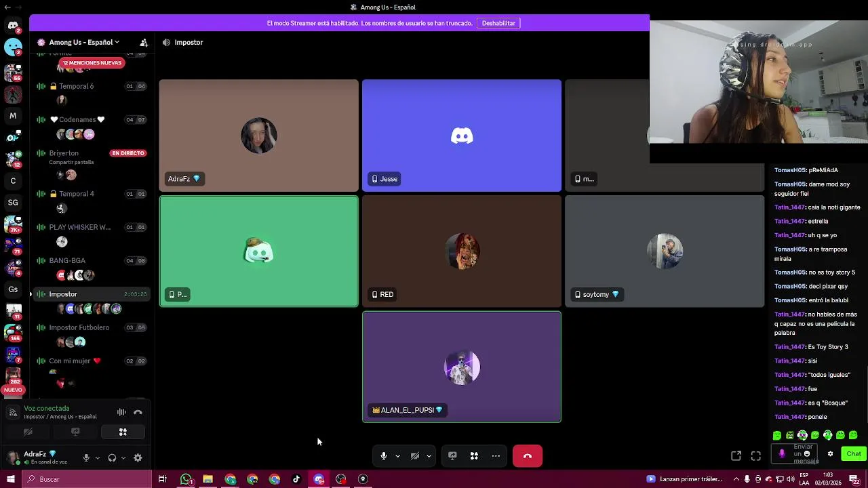Viewport: 868px width, 488px height.
Task: Open File Explorer from the taskbar
Action: (x=208, y=479)
